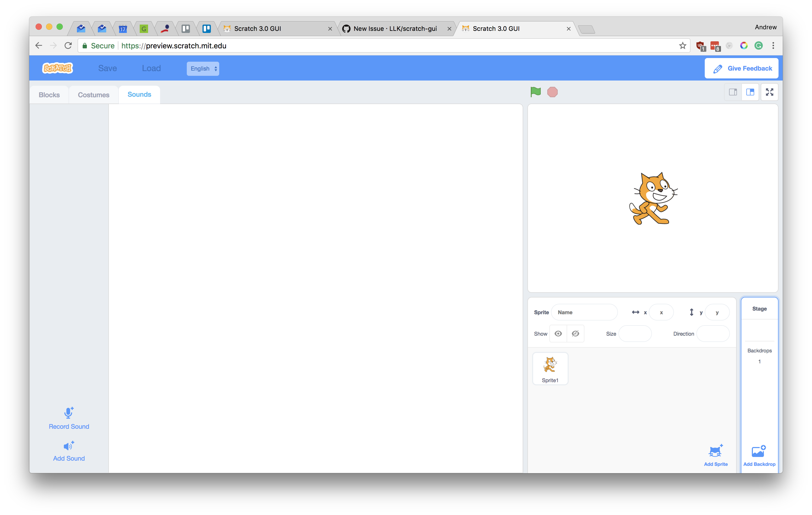
Task: Open the pinned green G tab
Action: coord(144,29)
